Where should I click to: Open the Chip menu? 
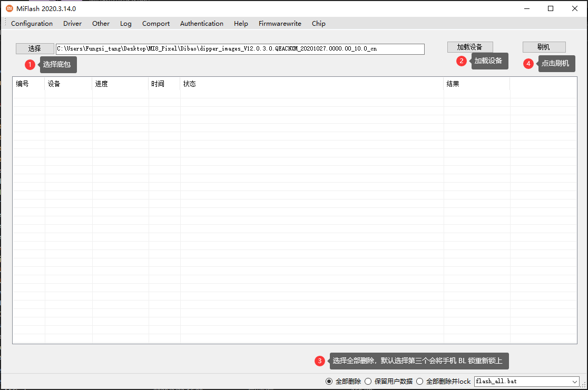tap(318, 24)
